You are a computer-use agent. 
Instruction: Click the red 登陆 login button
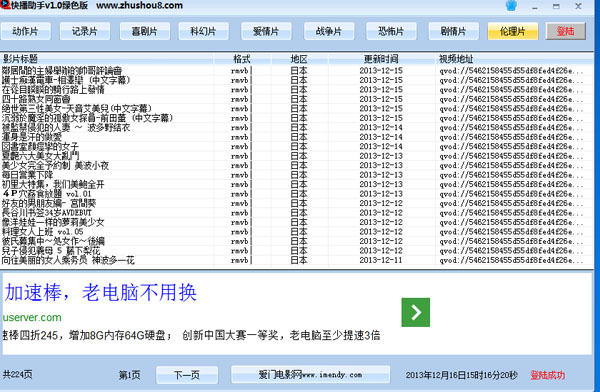pyautogui.click(x=566, y=31)
